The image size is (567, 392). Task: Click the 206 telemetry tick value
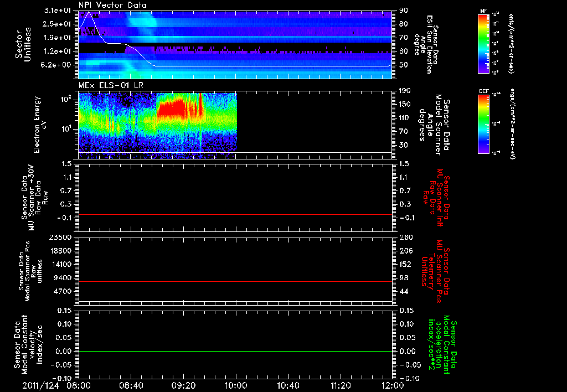405,251
